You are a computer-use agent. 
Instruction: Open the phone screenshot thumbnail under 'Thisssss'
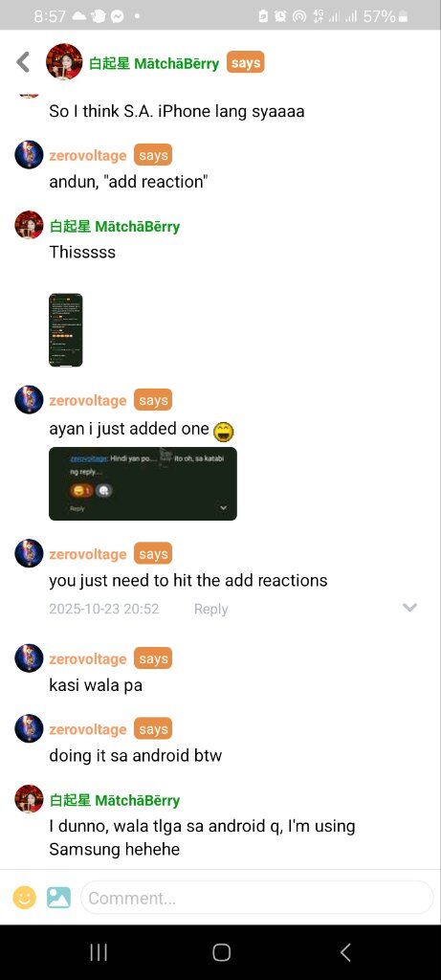[x=66, y=329]
